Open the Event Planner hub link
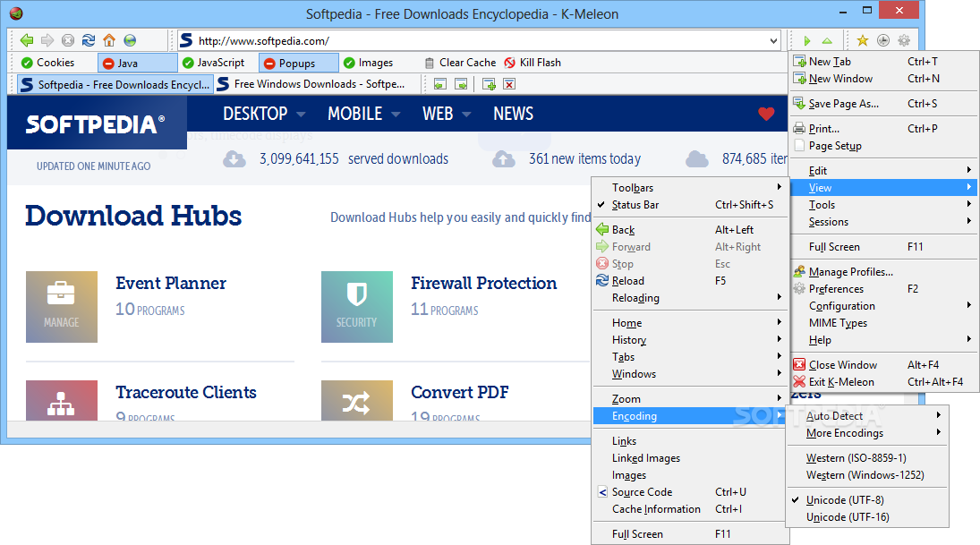 tap(171, 283)
